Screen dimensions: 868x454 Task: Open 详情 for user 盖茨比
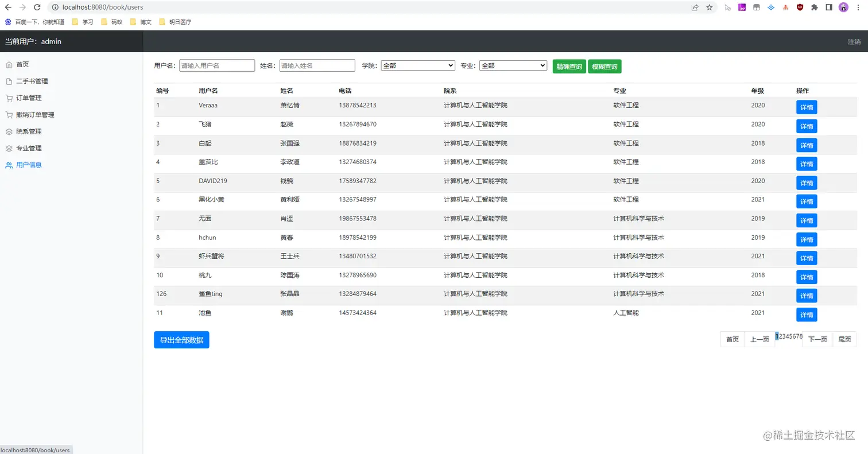(x=807, y=164)
